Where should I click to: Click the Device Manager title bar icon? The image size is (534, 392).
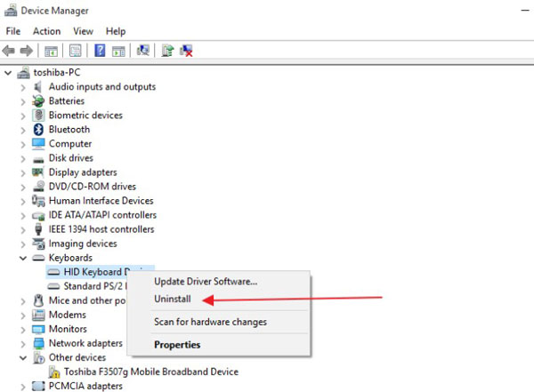coord(11,11)
